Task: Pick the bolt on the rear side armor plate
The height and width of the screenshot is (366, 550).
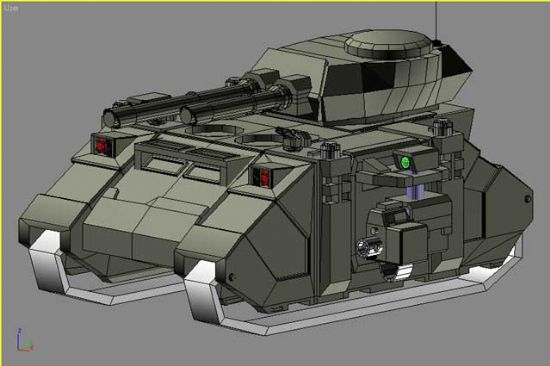Action: [x=528, y=199]
